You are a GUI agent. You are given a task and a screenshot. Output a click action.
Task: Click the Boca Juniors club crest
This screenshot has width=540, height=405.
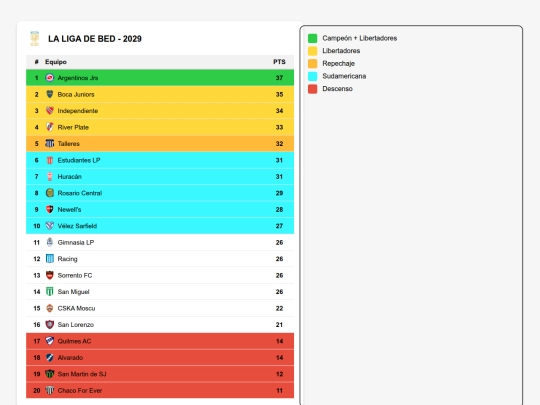(50, 94)
